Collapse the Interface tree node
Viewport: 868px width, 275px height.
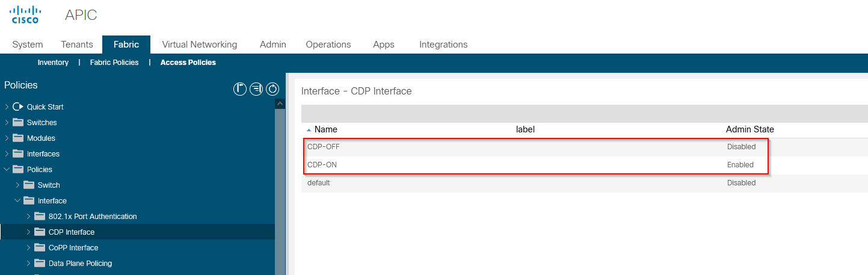click(x=17, y=200)
